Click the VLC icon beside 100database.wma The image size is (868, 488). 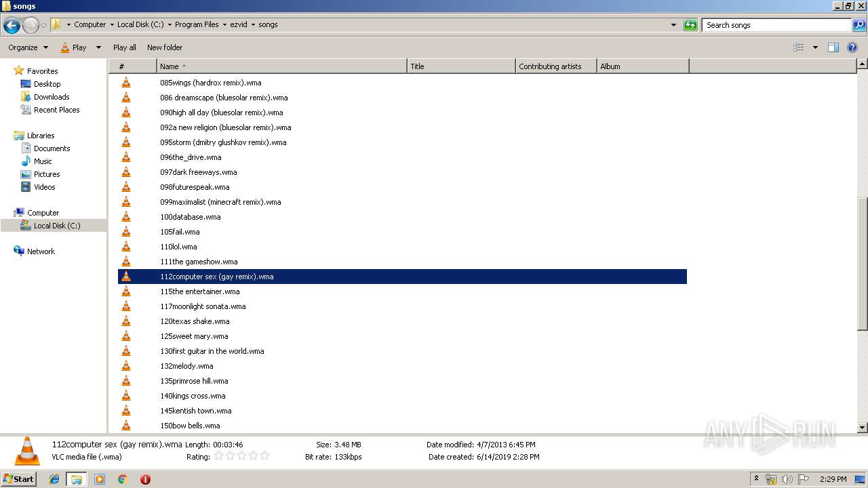126,217
